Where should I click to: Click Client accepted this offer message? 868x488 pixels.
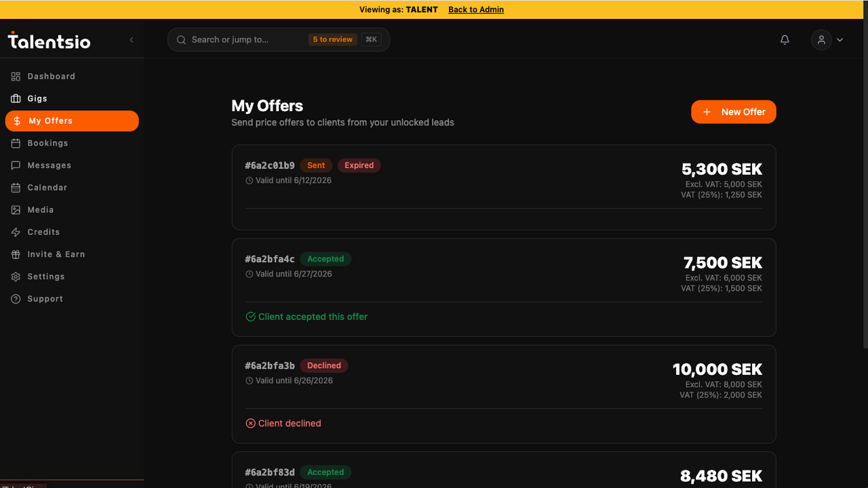point(307,317)
